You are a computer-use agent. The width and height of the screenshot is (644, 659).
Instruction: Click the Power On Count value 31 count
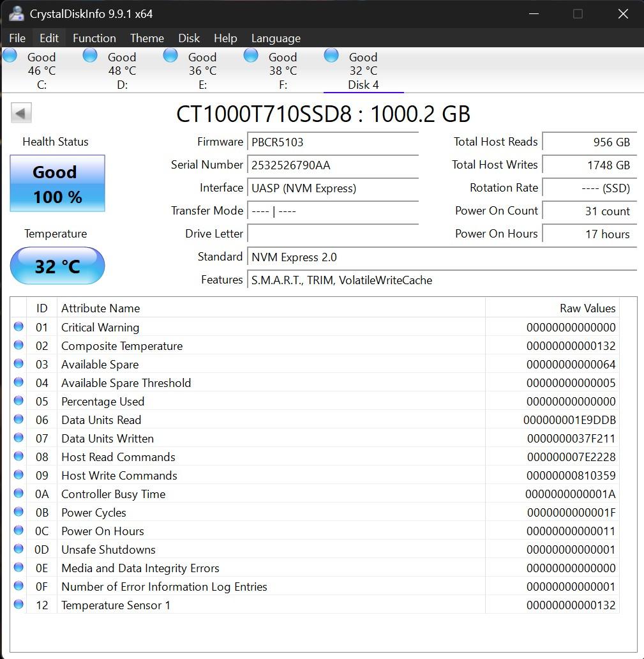pos(590,211)
